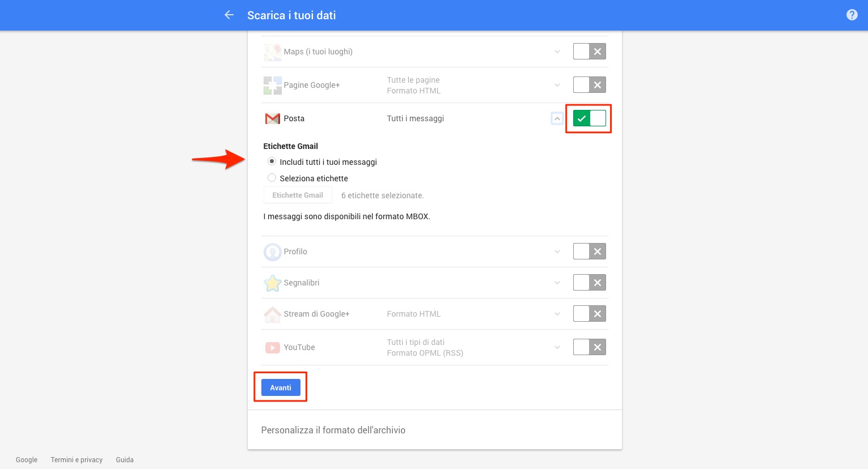Enable the Profilo toggle

590,251
